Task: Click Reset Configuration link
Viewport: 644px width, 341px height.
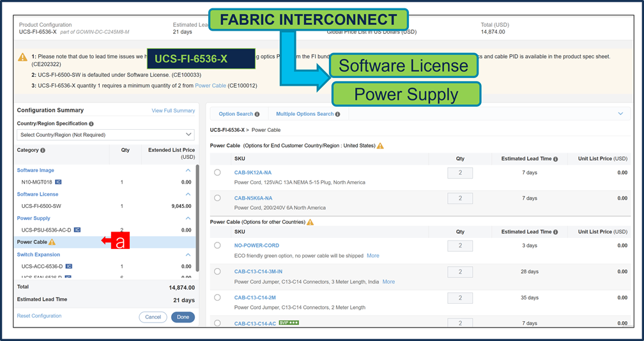Action: (x=39, y=316)
